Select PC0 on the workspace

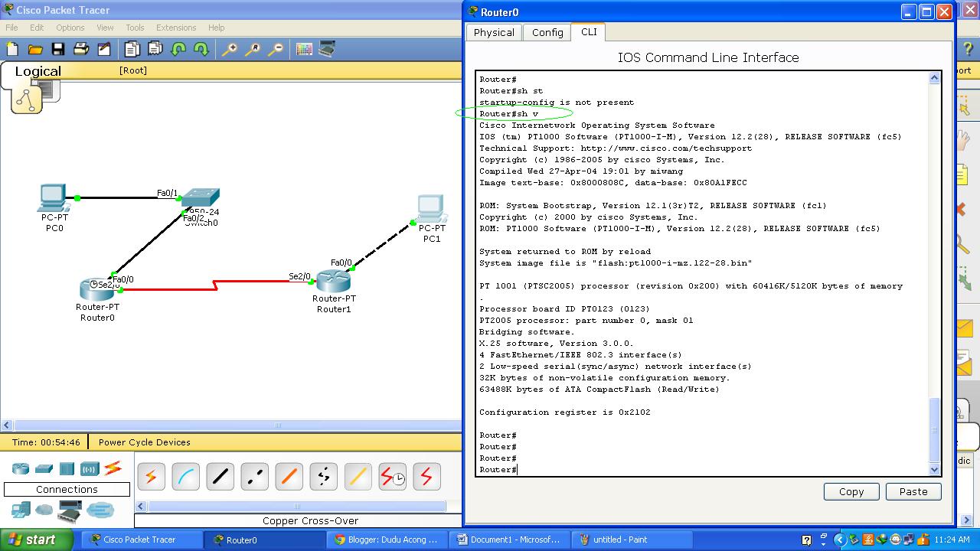pos(54,199)
